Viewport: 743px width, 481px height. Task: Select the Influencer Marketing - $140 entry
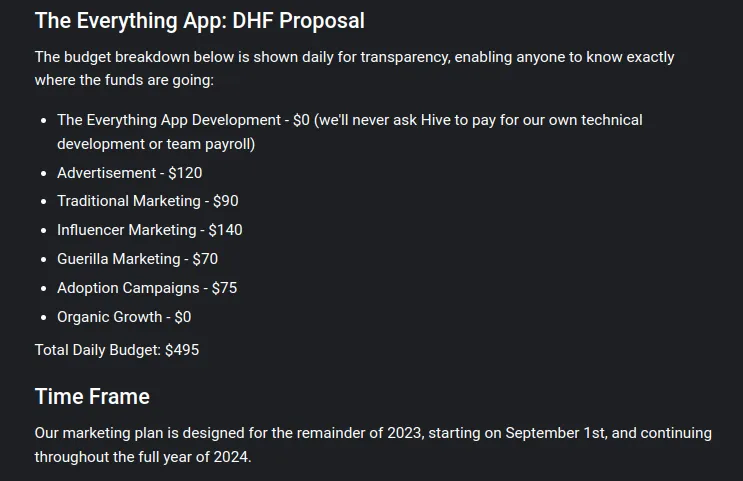click(150, 230)
